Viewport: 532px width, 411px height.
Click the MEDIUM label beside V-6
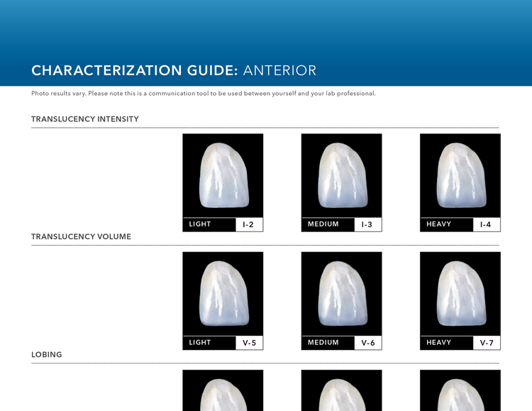tap(323, 342)
